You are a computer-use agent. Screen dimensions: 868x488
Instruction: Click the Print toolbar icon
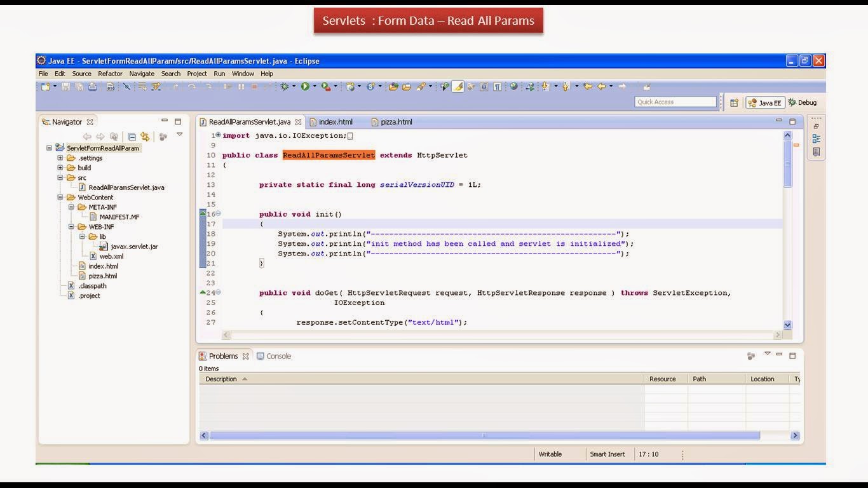[93, 87]
